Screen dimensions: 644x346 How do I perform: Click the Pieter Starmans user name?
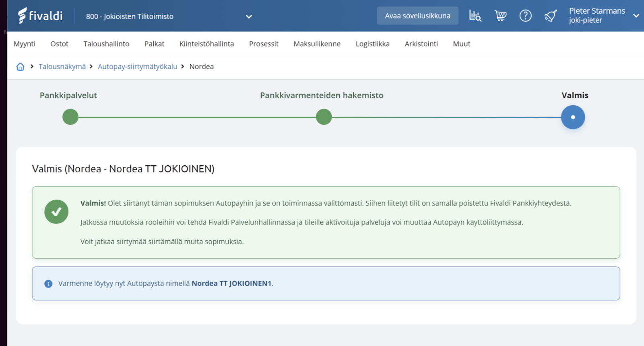click(x=597, y=11)
